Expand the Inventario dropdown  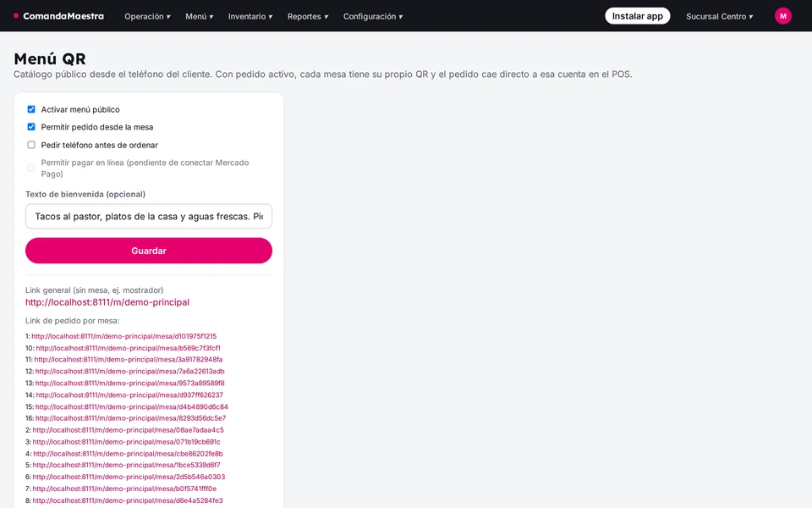[x=250, y=17]
